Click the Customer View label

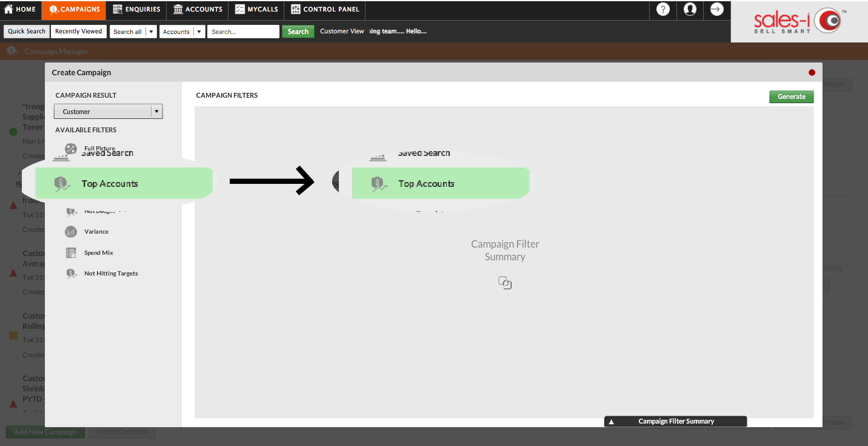coord(342,32)
